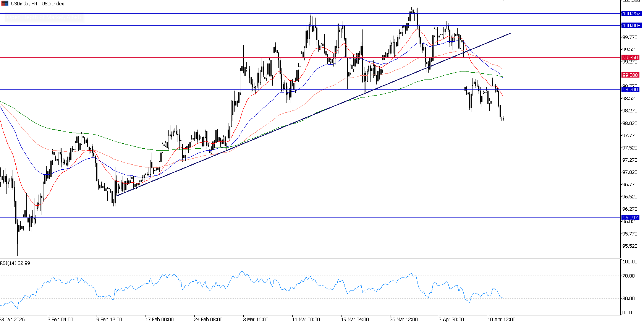The width and height of the screenshot is (644, 323).
Task: Click the red 99.000 price label
Action: coord(630,75)
